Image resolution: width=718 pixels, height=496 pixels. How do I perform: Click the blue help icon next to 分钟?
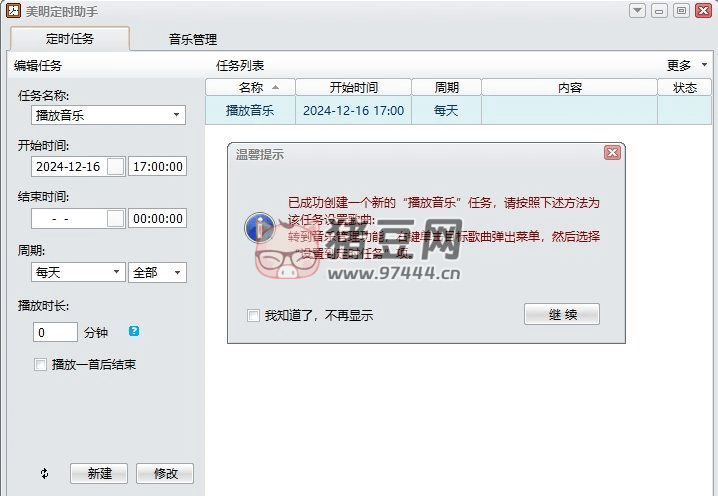point(134,331)
